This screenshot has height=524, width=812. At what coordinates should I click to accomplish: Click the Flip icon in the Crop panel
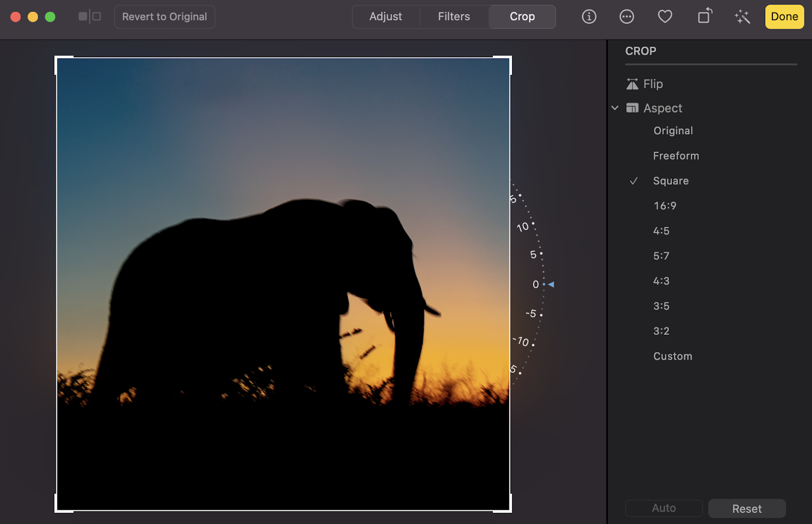point(632,84)
